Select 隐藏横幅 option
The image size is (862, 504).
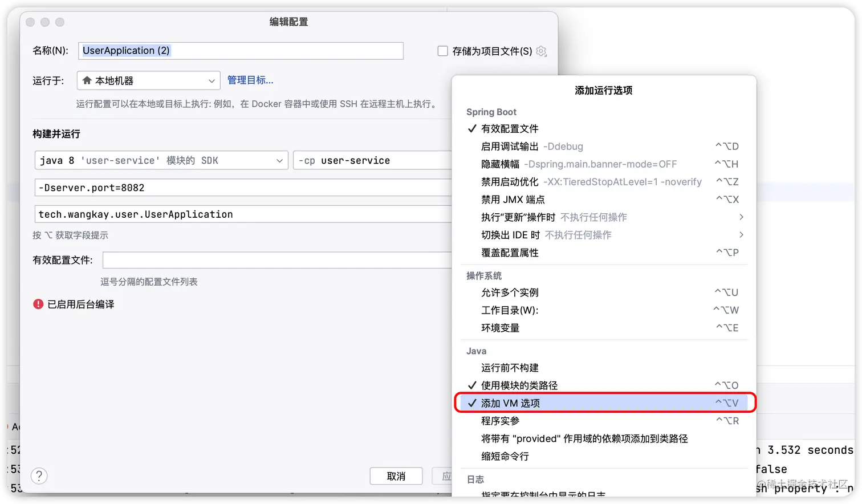click(604, 164)
